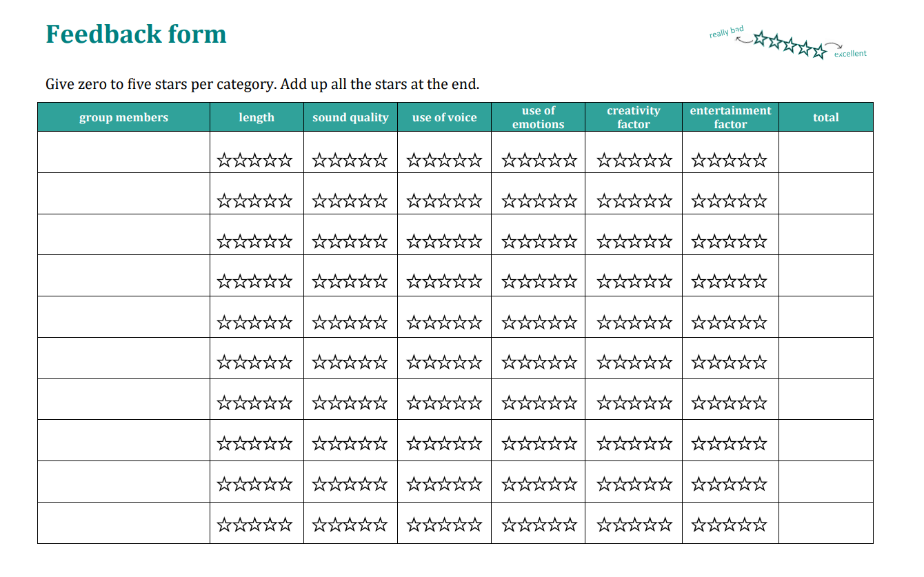
Task: Click fifth star under sound quality, second row
Action: coord(381,201)
